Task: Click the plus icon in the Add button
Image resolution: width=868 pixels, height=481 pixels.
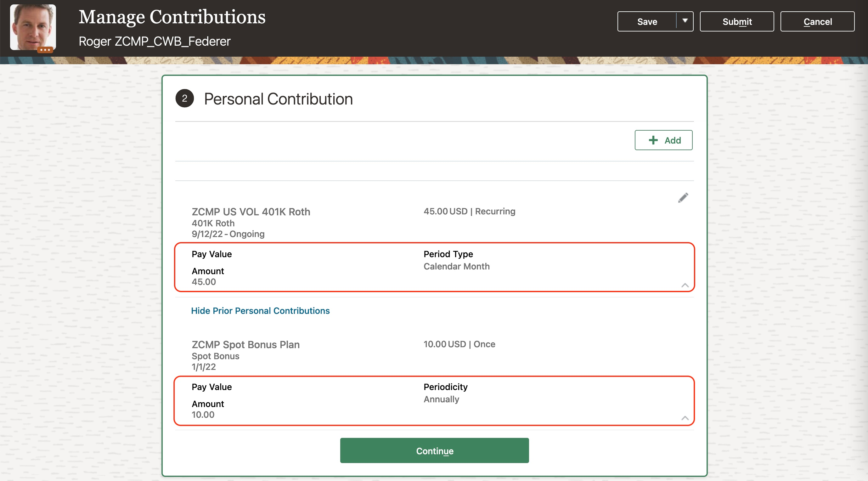Action: (653, 140)
